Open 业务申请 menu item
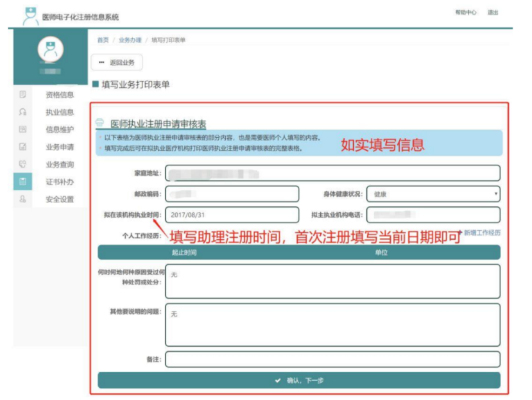The image size is (532, 400). coord(60,147)
